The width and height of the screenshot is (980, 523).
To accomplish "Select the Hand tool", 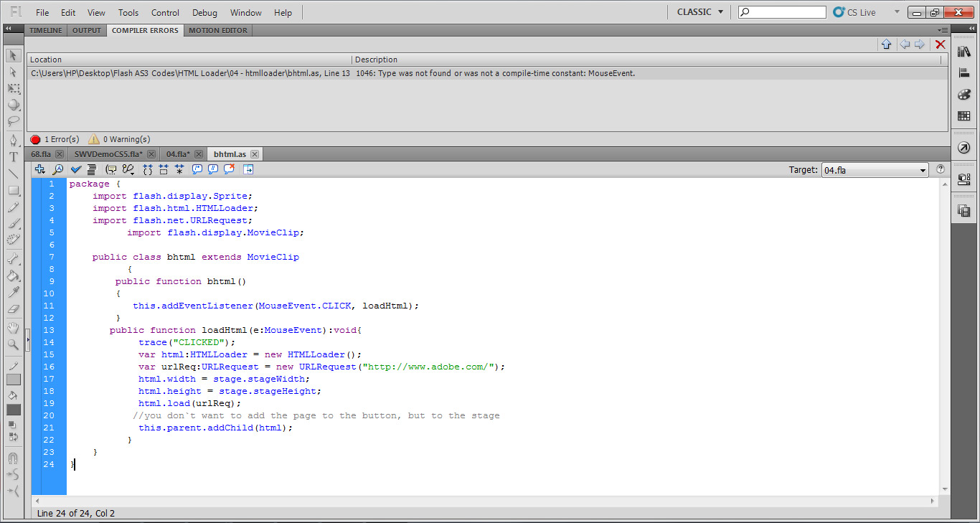I will 14,328.
